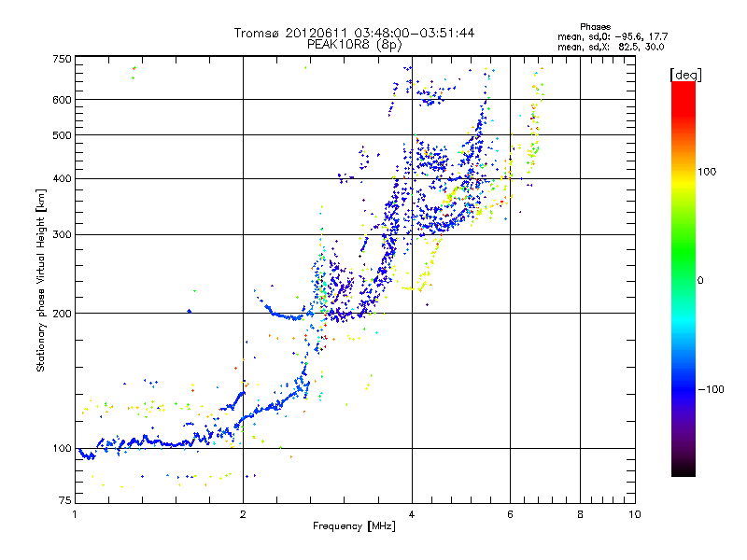Click the y-axis tick label '600'
Viewport: 747px width, 560px height.
click(62, 100)
